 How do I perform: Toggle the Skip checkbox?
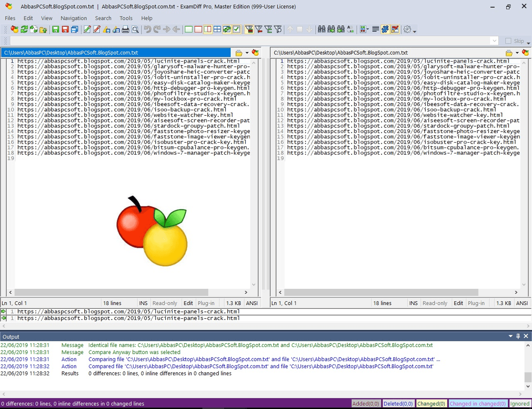[508, 41]
